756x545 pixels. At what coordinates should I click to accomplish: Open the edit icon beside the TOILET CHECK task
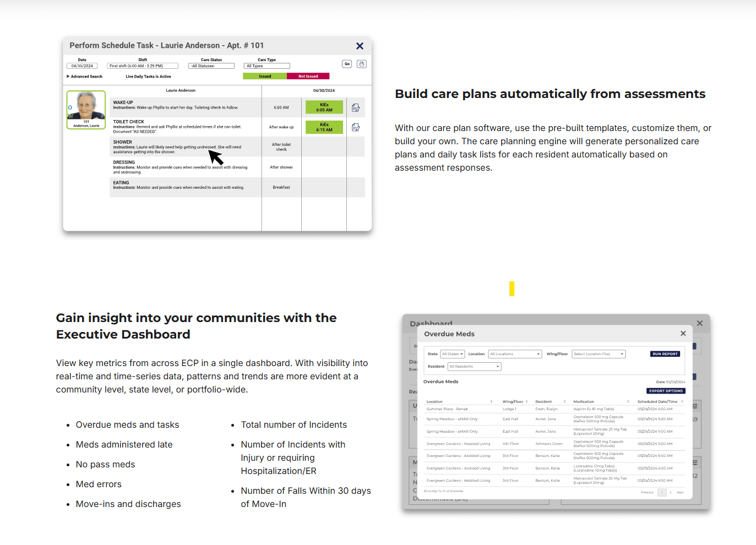(356, 127)
